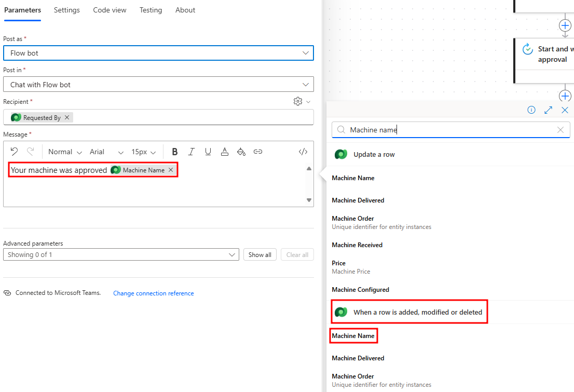Toggle italic formatting in message
This screenshot has height=392, width=574.
coord(191,152)
